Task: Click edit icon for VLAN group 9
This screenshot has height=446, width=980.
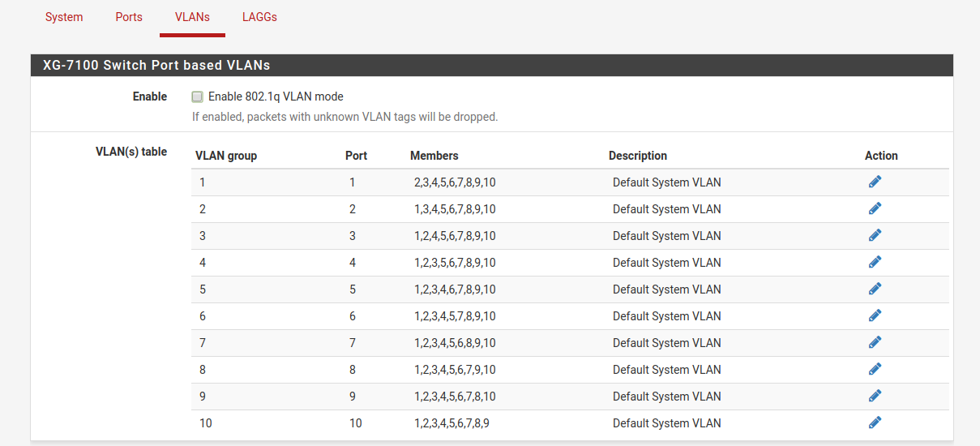Action: point(875,396)
